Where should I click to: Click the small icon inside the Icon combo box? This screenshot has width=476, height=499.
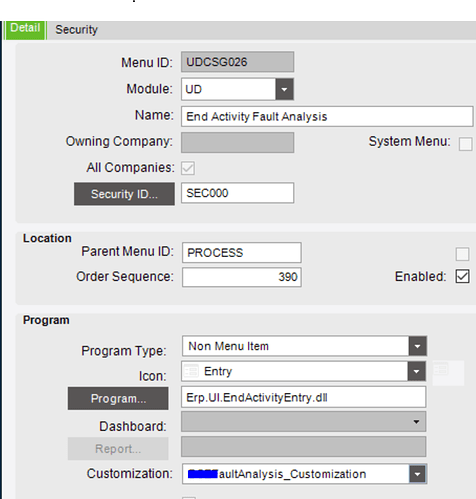tap(191, 371)
